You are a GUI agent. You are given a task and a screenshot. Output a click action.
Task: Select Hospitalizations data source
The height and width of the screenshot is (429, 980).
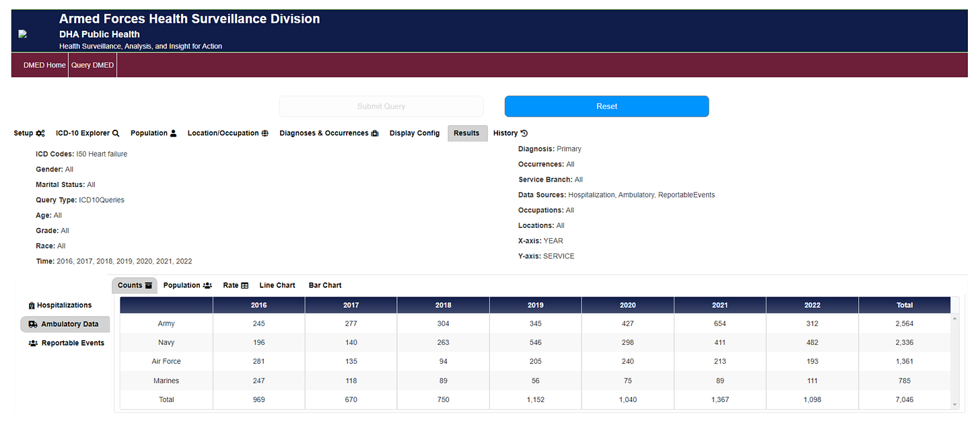(x=60, y=305)
